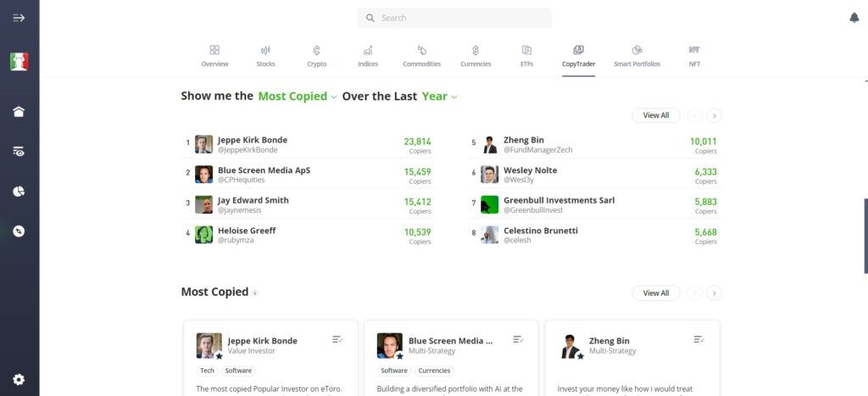Click the @FundManagerZech username
Screen dimensions: 868x396
pyautogui.click(x=538, y=150)
